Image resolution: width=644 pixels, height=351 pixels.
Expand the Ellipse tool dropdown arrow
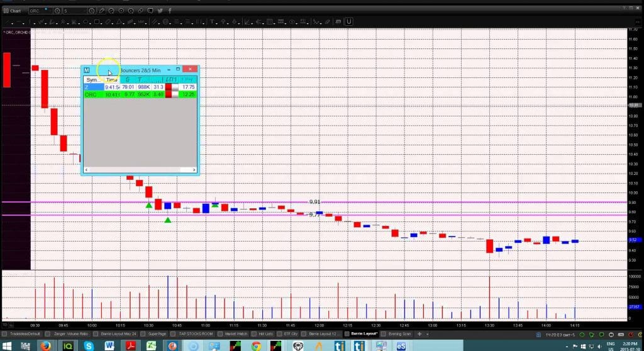point(91,23)
